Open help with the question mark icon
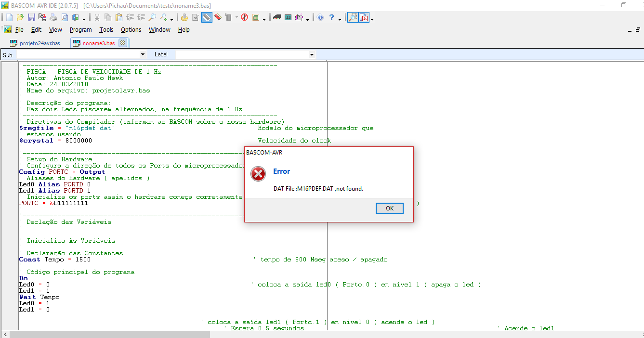The image size is (644, 338). [331, 17]
